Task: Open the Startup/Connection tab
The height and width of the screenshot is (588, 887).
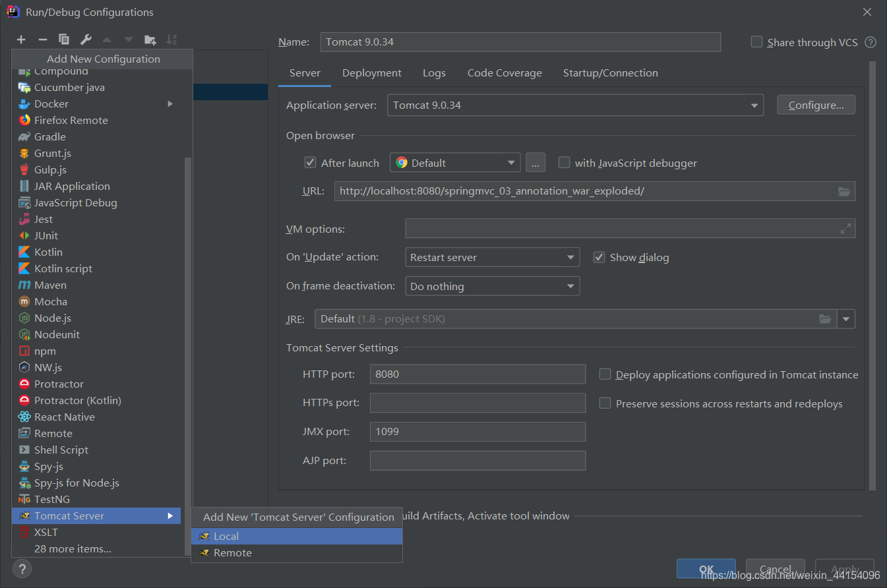Action: [x=611, y=73]
